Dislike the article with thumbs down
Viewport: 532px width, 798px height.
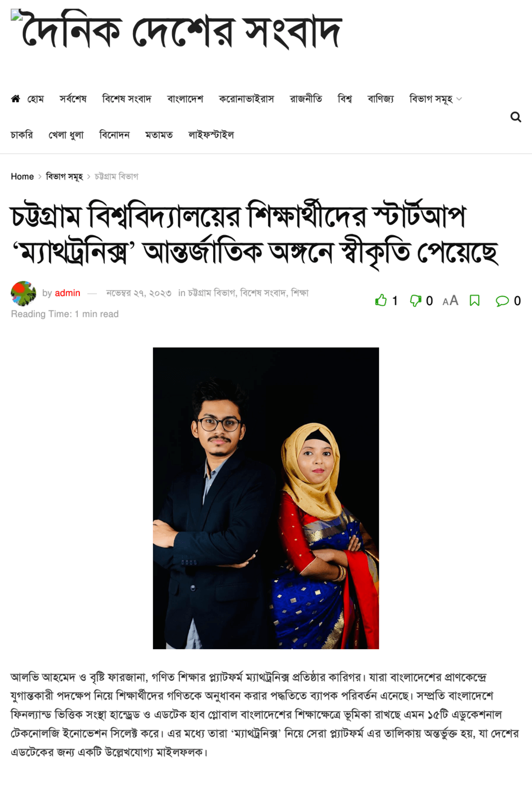point(415,301)
